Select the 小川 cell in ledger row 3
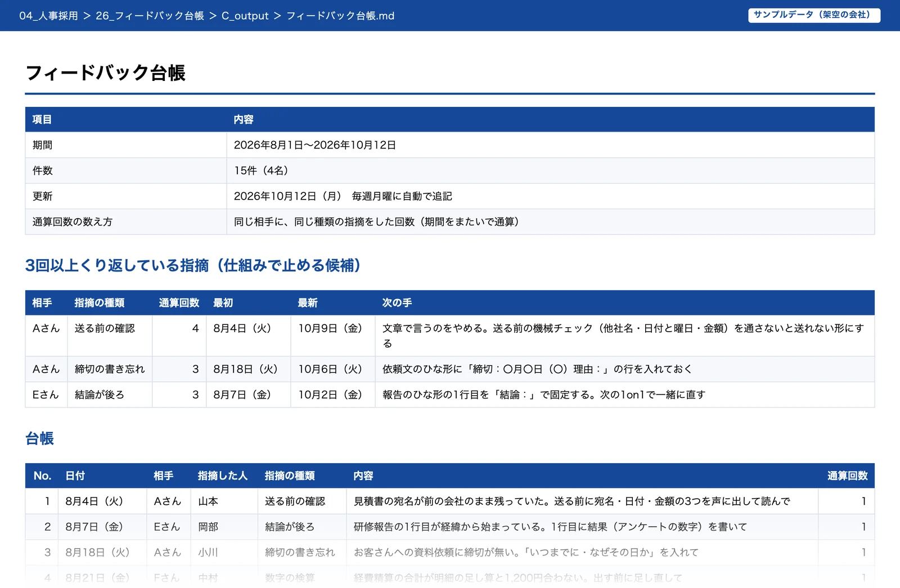 [x=224, y=553]
